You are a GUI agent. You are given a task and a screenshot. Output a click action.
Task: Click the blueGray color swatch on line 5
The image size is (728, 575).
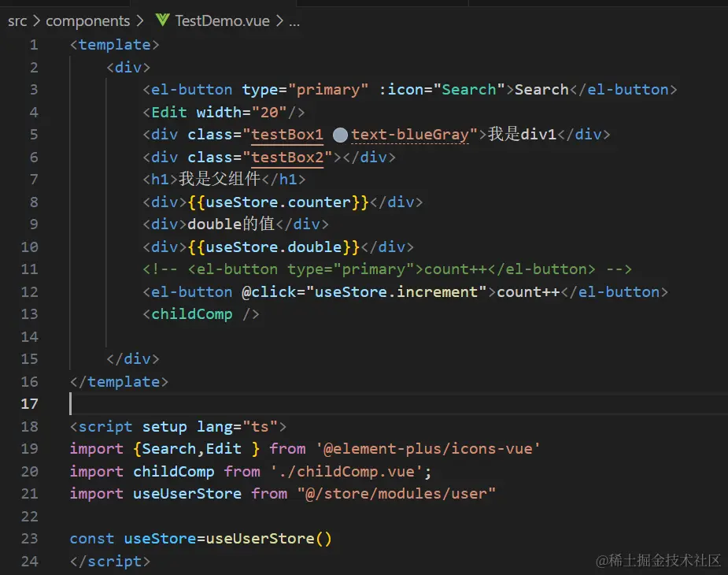340,135
